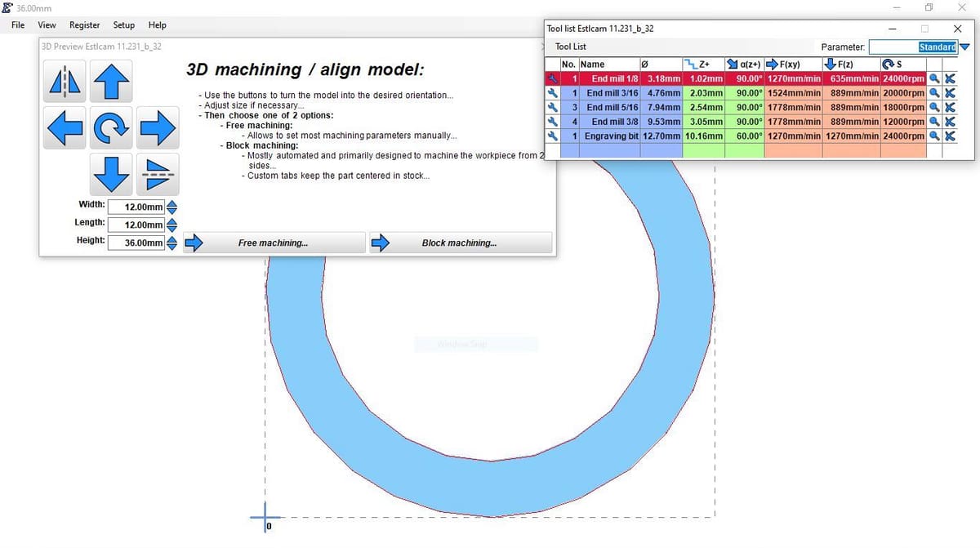Start Block machining
This screenshot has width=980, height=548.
461,243
